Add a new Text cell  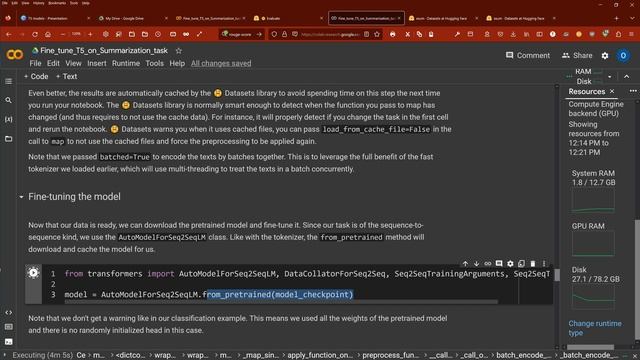point(66,76)
